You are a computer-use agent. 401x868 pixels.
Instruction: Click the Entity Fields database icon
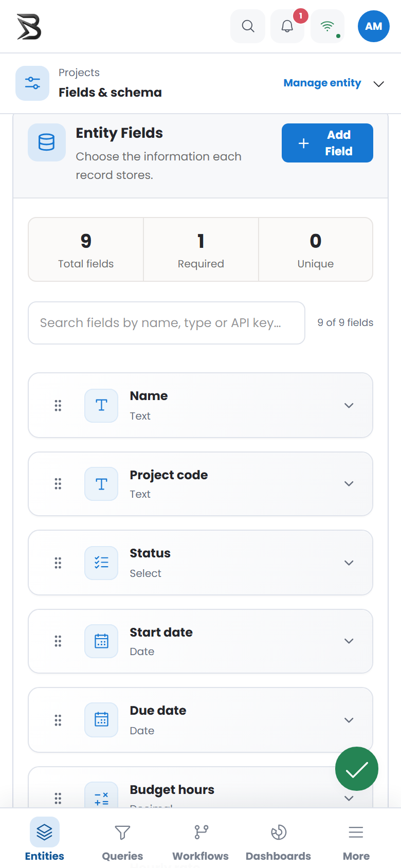click(47, 142)
